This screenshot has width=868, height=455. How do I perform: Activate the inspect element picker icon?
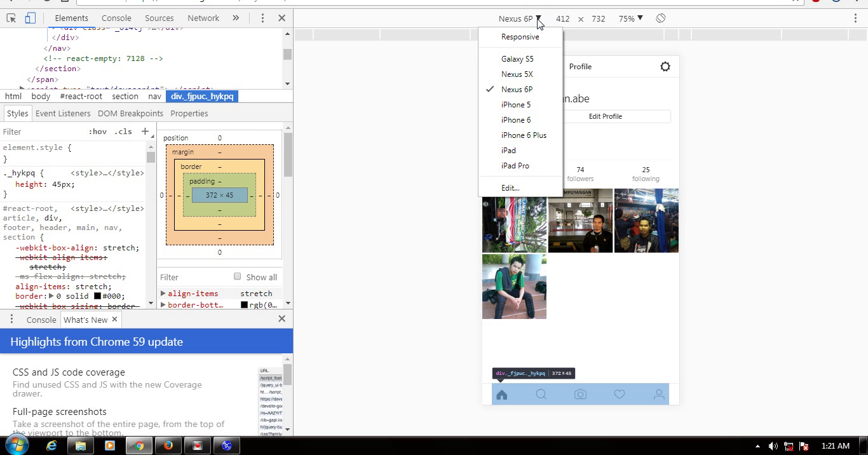click(11, 18)
